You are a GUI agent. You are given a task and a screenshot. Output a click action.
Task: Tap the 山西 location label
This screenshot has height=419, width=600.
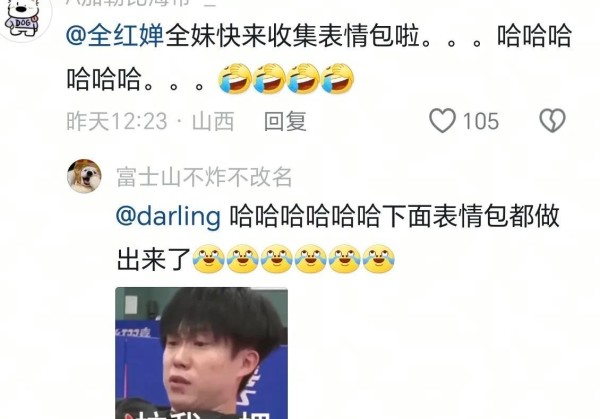click(x=213, y=121)
